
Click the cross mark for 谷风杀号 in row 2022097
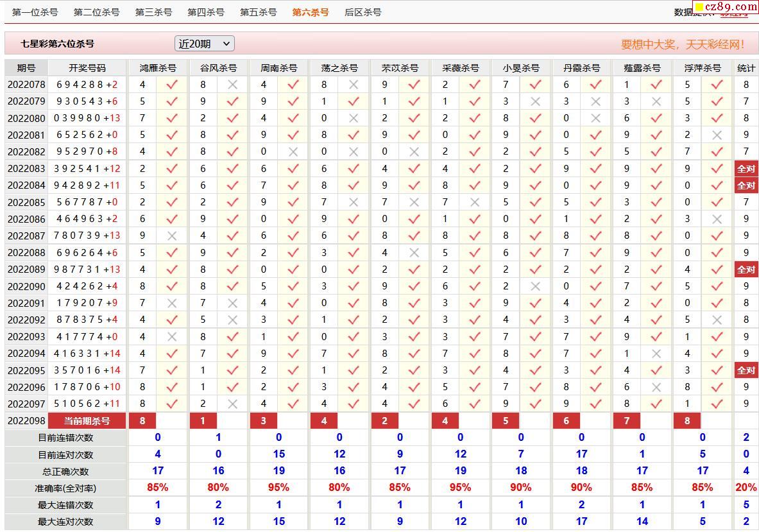(232, 404)
